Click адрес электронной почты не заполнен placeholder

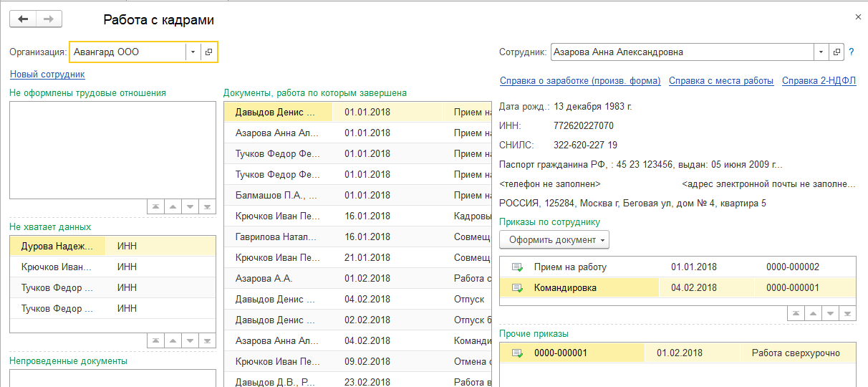click(769, 184)
